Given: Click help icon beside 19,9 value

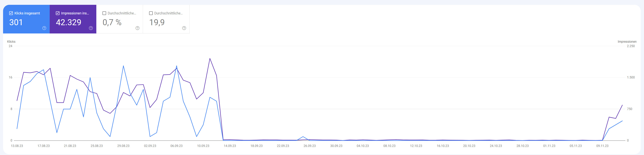Looking at the screenshot, I should (184, 28).
